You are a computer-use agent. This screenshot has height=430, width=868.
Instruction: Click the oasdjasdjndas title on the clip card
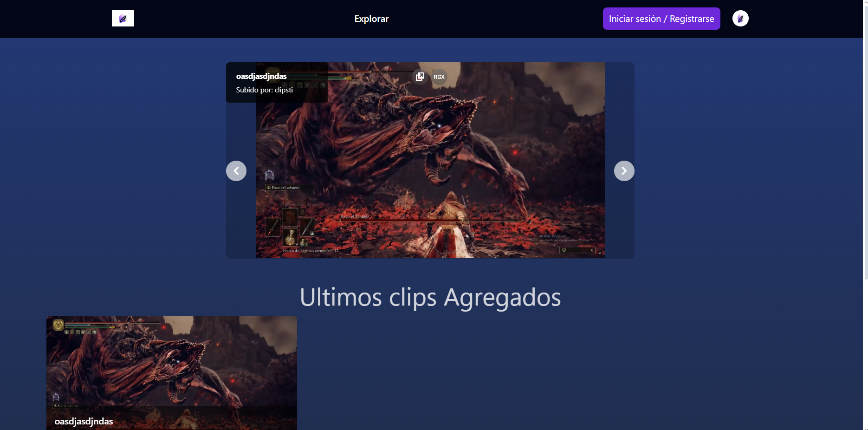(84, 421)
